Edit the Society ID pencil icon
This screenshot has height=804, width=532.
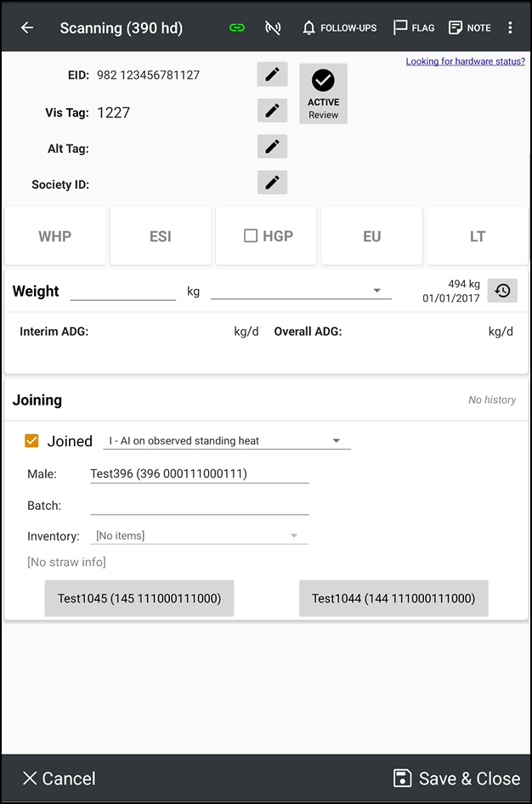pyautogui.click(x=272, y=183)
